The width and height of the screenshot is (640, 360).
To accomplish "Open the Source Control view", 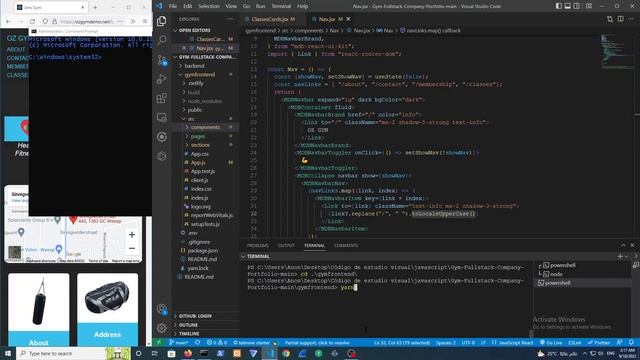I will pos(162,60).
